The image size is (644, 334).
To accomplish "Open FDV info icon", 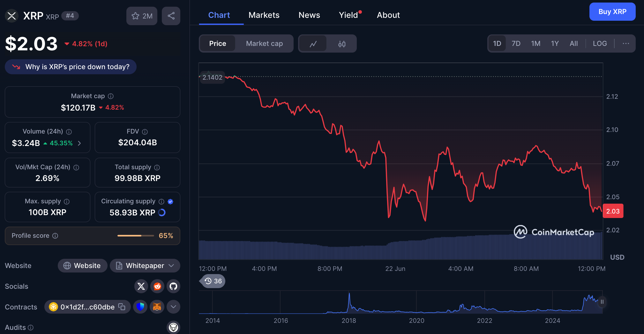I will click(145, 132).
